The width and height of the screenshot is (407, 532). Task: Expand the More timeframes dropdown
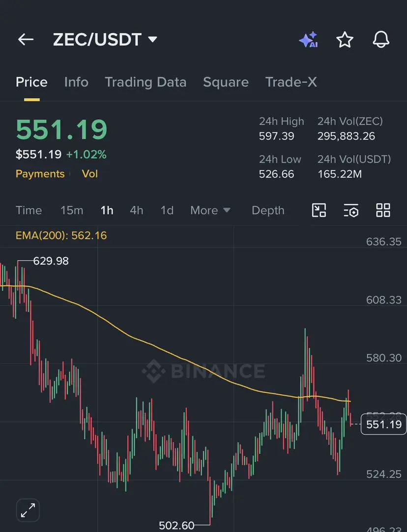210,210
